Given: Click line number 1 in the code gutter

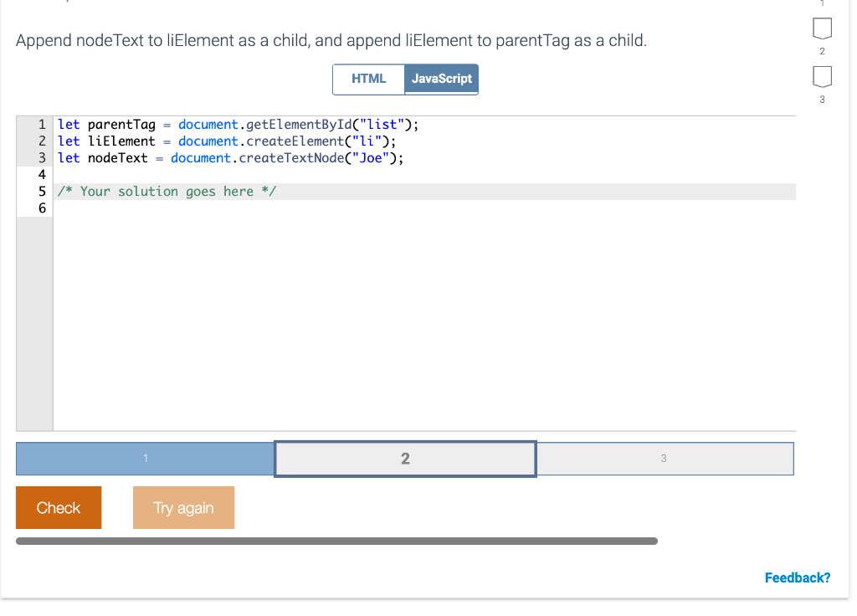Looking at the screenshot, I should [40, 124].
